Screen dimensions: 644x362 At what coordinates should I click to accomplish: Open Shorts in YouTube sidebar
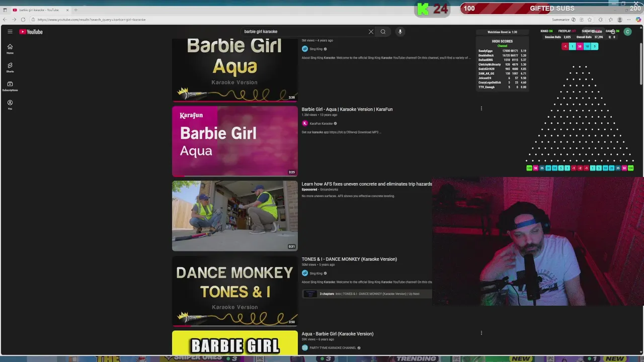point(10,67)
